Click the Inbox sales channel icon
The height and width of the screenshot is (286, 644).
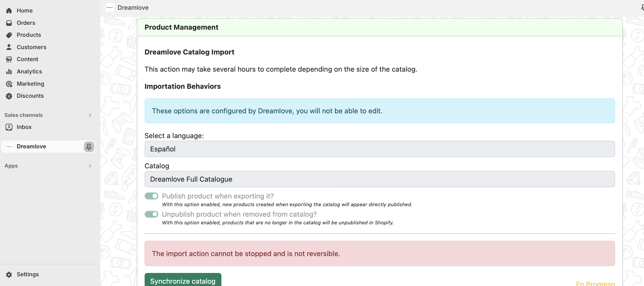[x=9, y=127]
